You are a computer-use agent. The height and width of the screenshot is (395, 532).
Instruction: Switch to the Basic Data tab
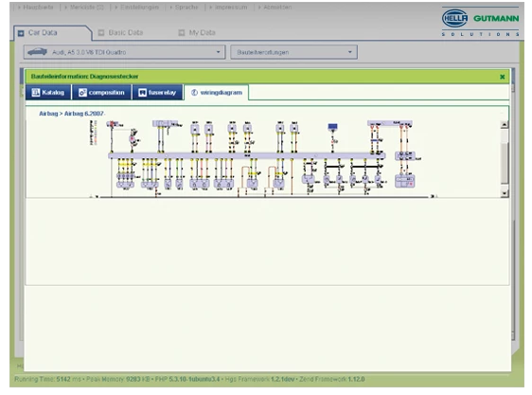121,32
